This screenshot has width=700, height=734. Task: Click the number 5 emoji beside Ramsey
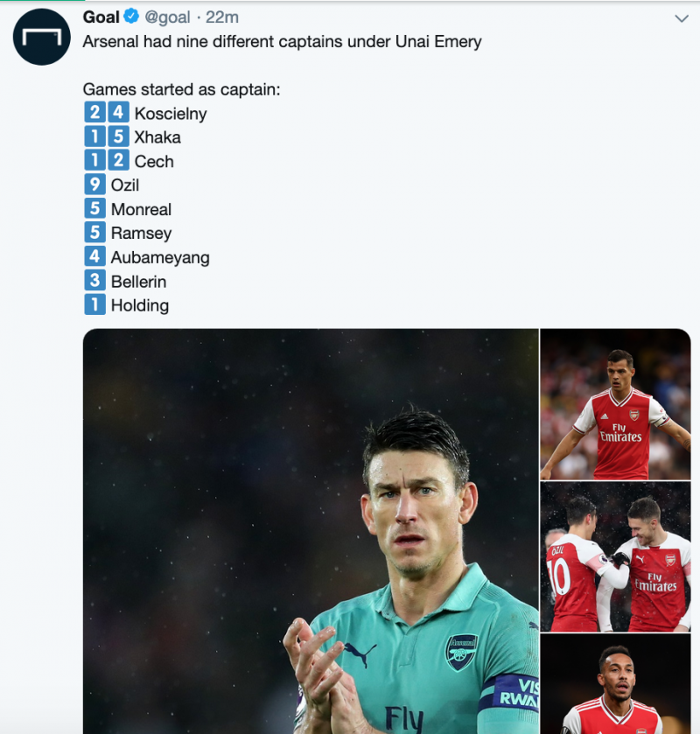94,233
